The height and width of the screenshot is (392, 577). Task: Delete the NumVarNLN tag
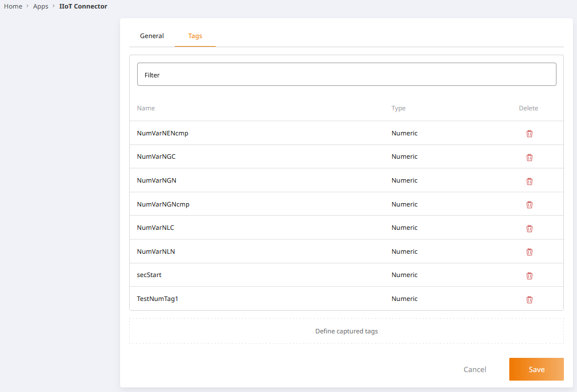pos(529,252)
